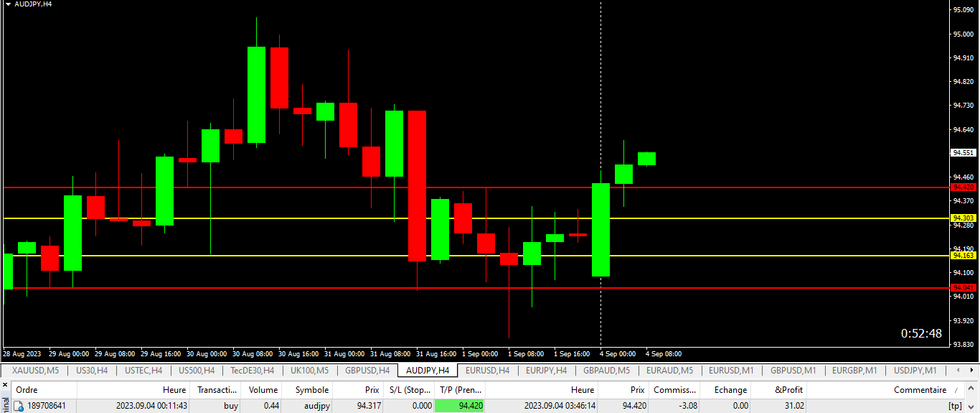Open the USDJPY,M1 chart tab
Viewport: 980px width, 413px height.
pos(915,371)
